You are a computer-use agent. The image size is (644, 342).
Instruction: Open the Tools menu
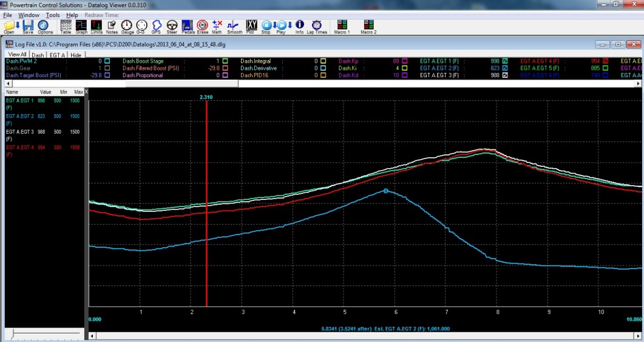click(x=53, y=15)
